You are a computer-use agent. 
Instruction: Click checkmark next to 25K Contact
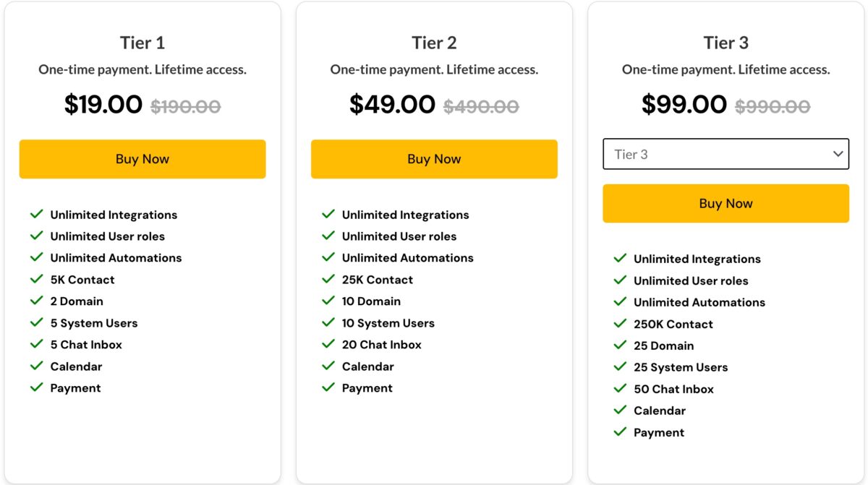[x=328, y=279]
